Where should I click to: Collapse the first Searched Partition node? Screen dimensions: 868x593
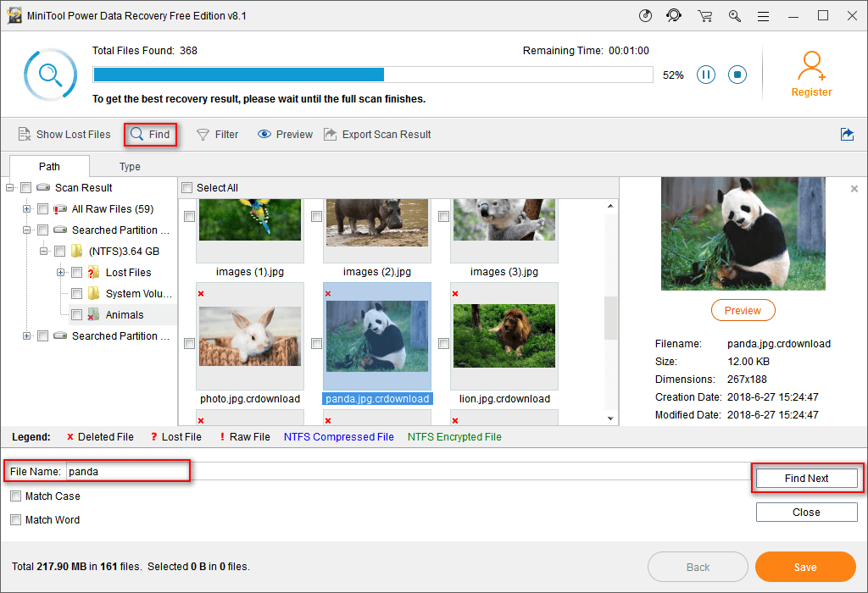pos(26,230)
